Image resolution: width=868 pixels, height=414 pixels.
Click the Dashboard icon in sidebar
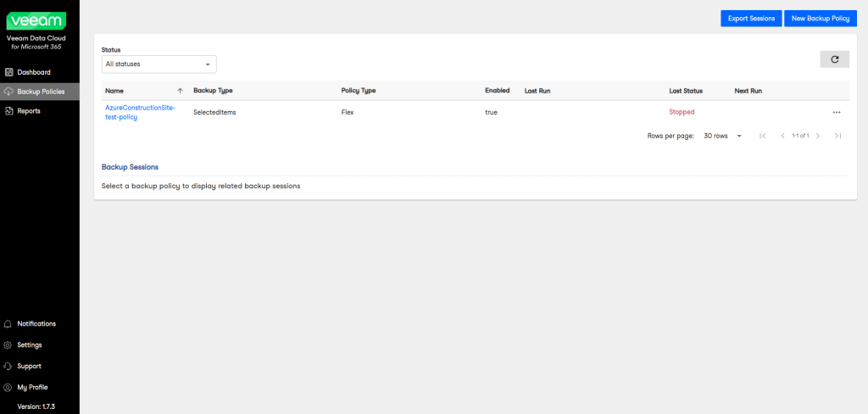pos(8,72)
